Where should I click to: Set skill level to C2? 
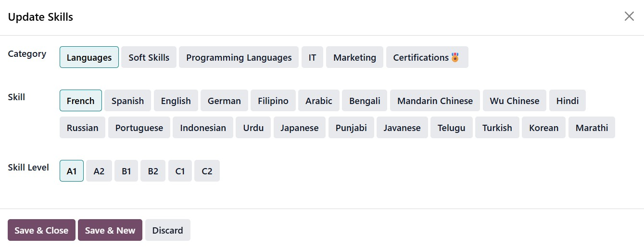[207, 171]
